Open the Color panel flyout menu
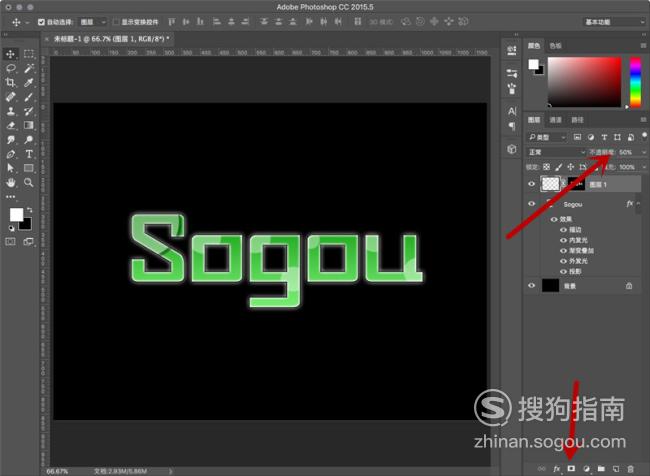650x476 pixels. click(643, 46)
